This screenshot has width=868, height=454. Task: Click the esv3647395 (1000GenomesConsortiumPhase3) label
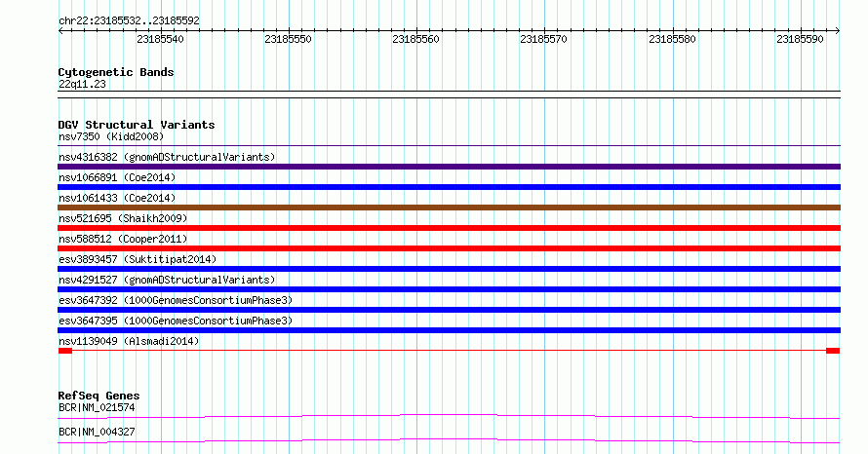tap(176, 321)
